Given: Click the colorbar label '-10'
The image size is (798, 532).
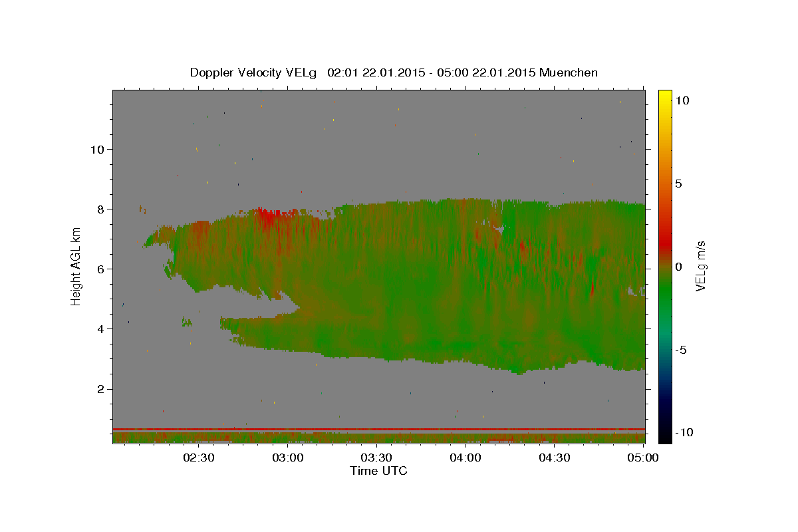Looking at the screenshot, I should coord(685,432).
